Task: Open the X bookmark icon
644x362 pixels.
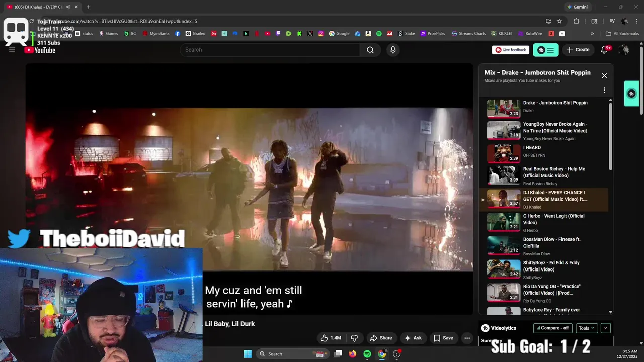Action: 310,34
